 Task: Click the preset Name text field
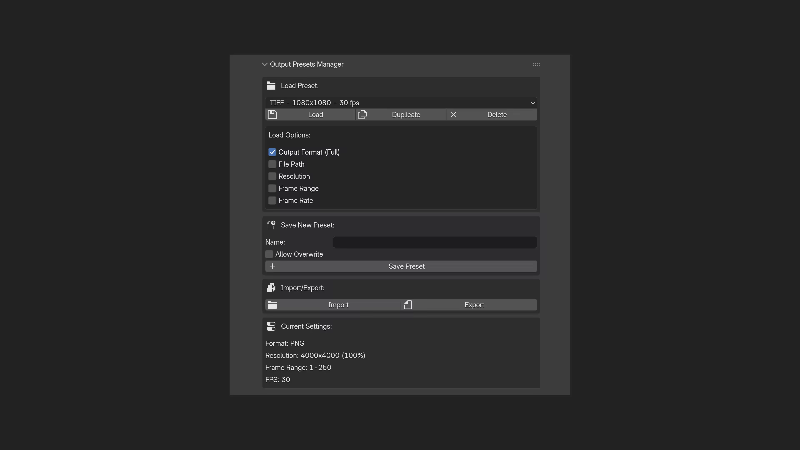tap(434, 242)
